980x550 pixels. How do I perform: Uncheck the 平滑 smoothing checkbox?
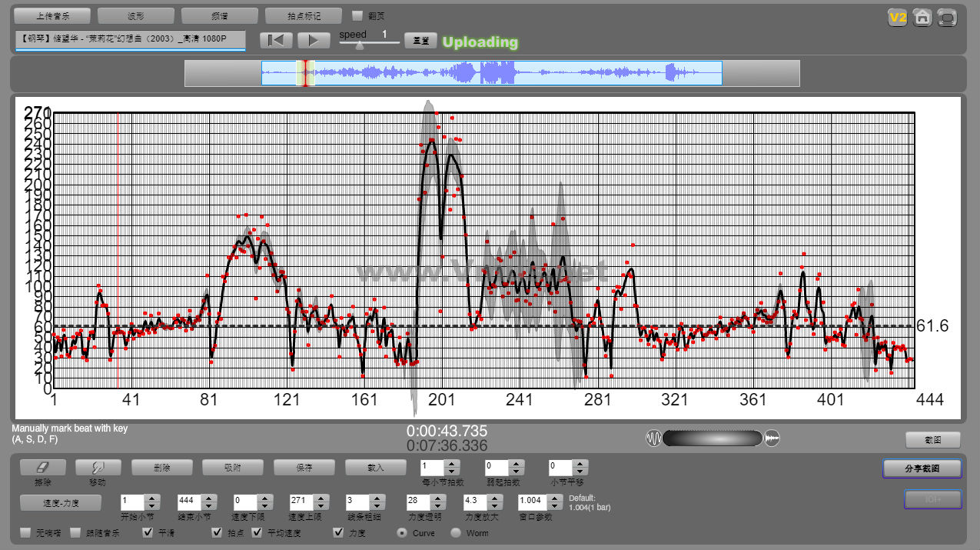point(148,532)
